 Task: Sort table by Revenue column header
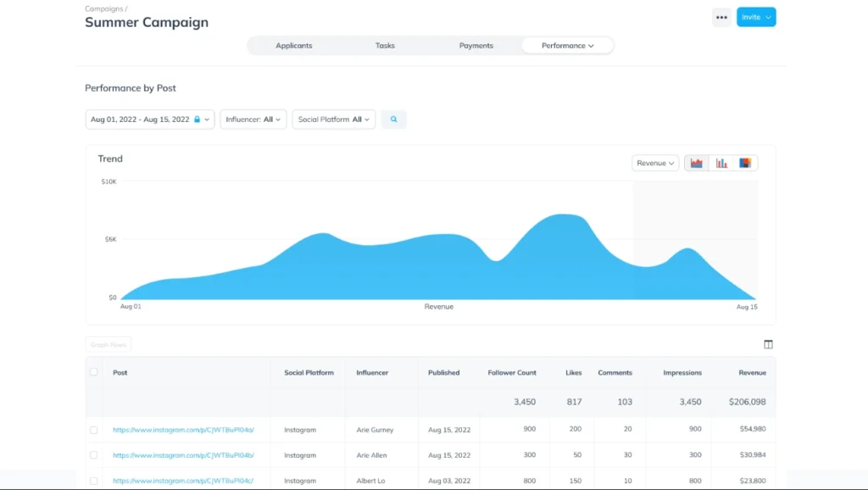(x=752, y=372)
